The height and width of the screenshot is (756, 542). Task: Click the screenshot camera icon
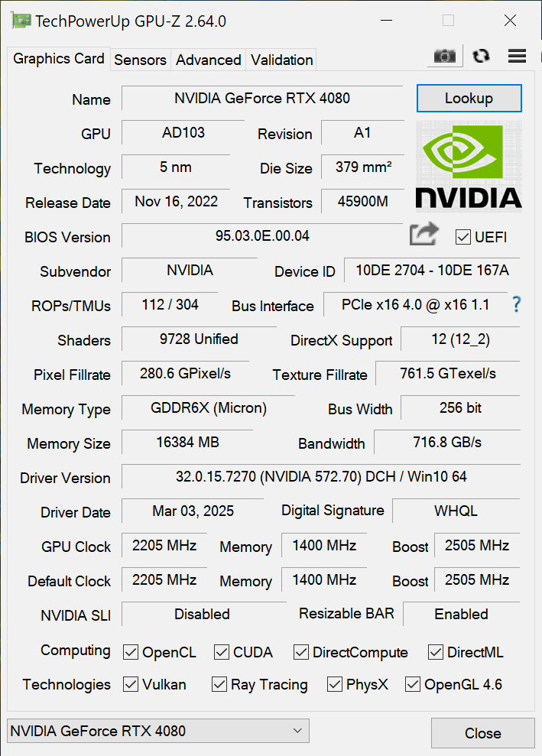click(x=444, y=56)
